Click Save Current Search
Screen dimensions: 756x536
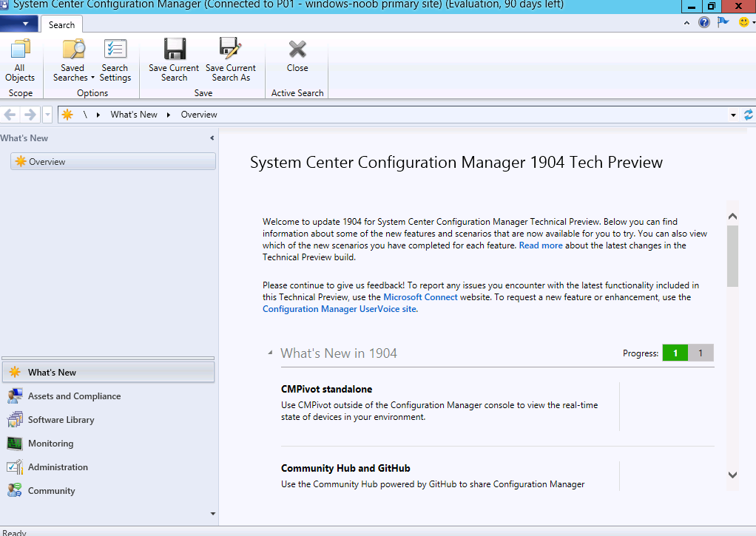174,60
